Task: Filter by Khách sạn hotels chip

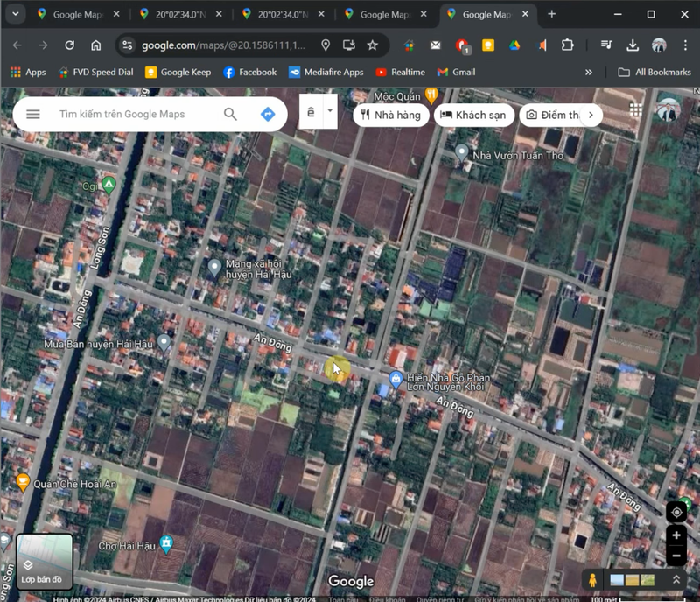Action: pos(473,115)
